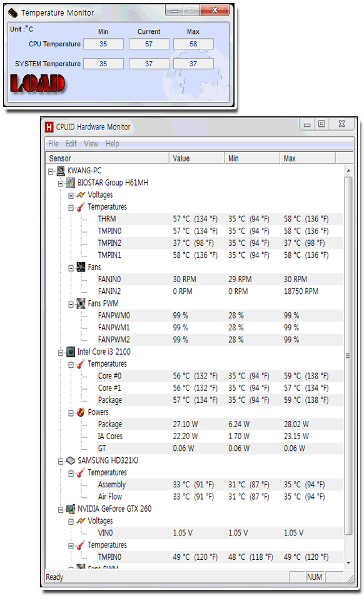Click the SYSTEM Temperature min value field
The image size is (364, 603).
pos(103,64)
